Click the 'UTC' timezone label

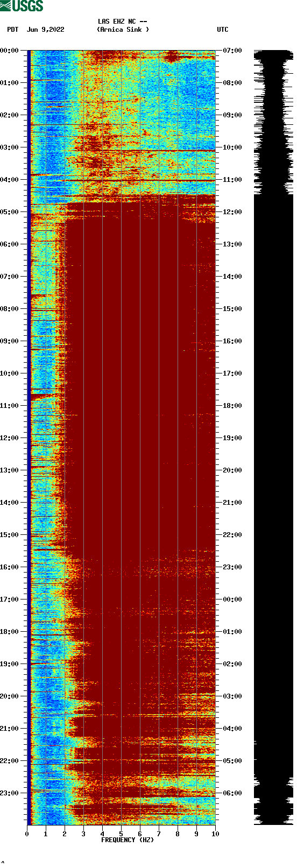pos(223,30)
